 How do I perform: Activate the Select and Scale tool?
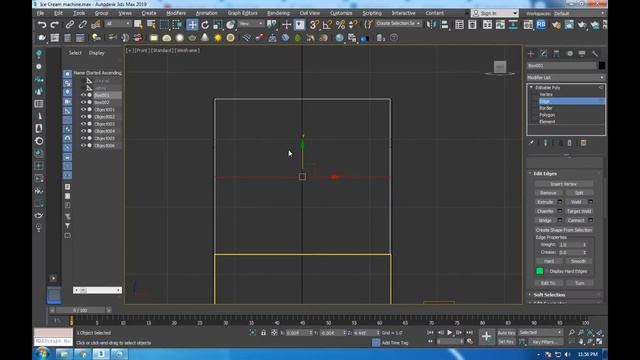pyautogui.click(x=218, y=25)
